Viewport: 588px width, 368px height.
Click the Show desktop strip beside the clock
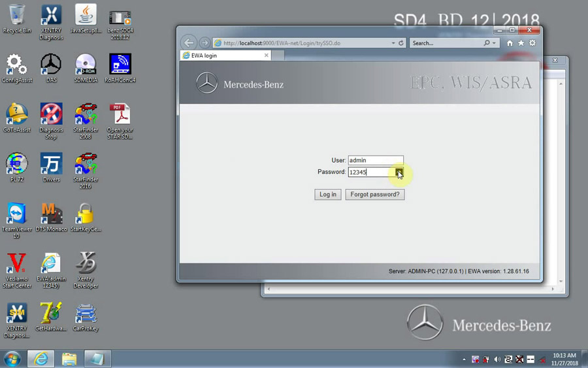coord(585,359)
